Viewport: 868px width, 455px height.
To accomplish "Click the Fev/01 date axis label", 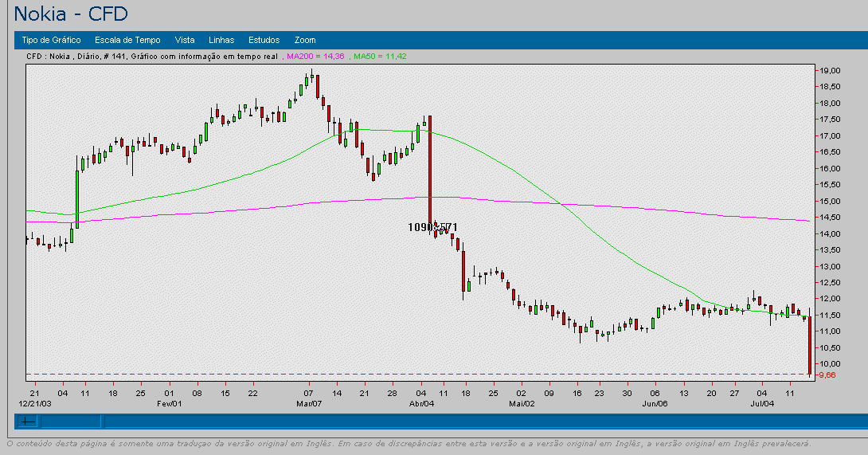I will click(170, 403).
